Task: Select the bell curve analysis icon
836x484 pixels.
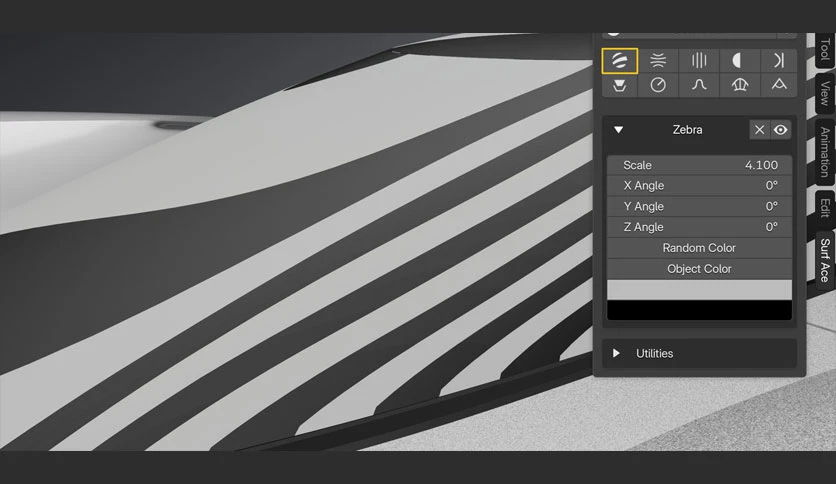Action: pos(699,85)
